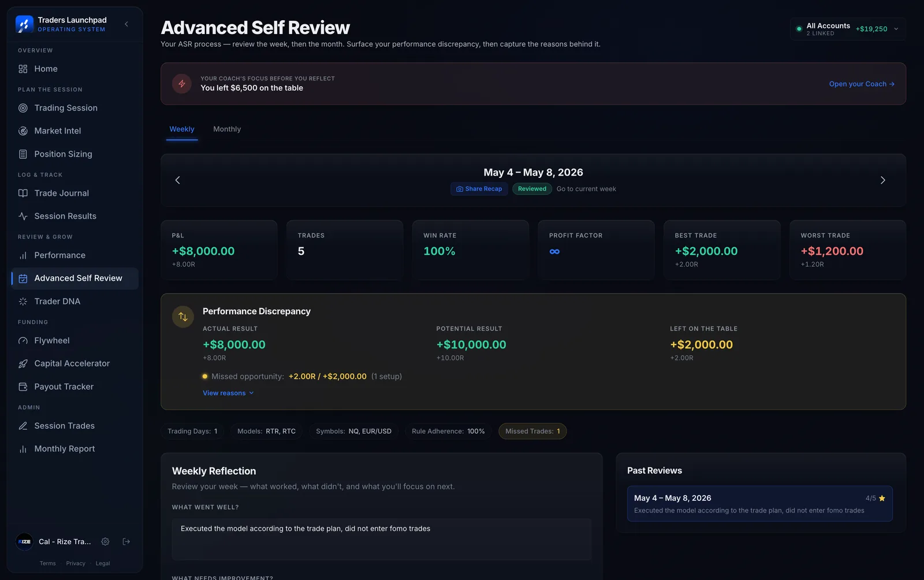Click the Trader DNA sparkle icon
Viewport: 924px width, 580px height.
[x=23, y=302]
